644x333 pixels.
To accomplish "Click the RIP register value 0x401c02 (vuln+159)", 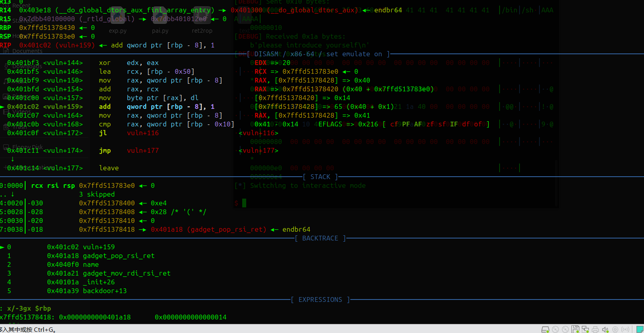I will (57, 45).
